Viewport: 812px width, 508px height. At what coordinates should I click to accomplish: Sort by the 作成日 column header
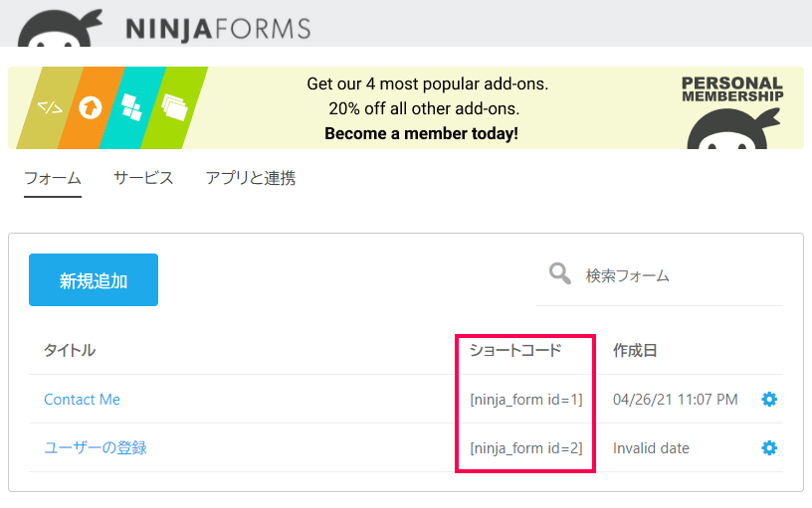click(635, 350)
